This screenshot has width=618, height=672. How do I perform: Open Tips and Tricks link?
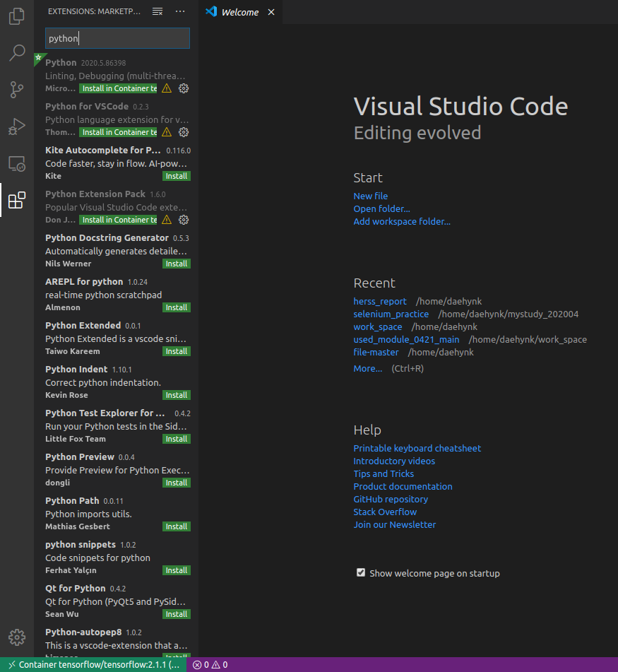tap(384, 473)
